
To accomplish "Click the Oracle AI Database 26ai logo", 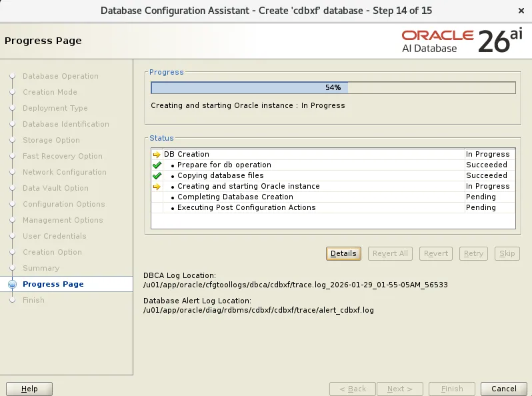I will pyautogui.click(x=462, y=41).
